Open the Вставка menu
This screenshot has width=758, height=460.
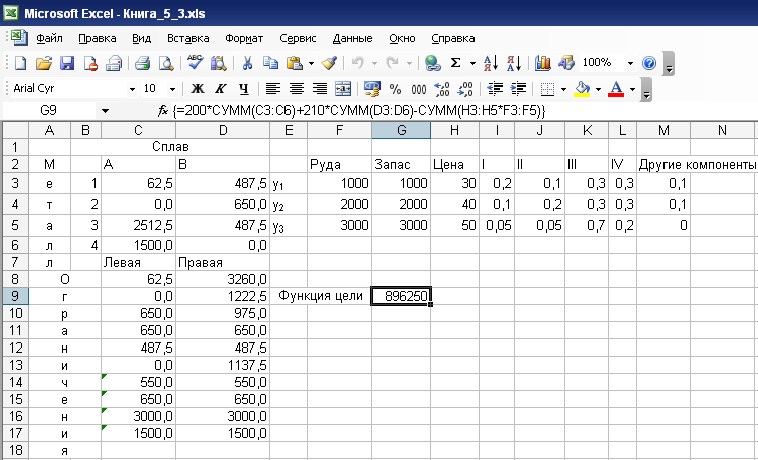188,38
